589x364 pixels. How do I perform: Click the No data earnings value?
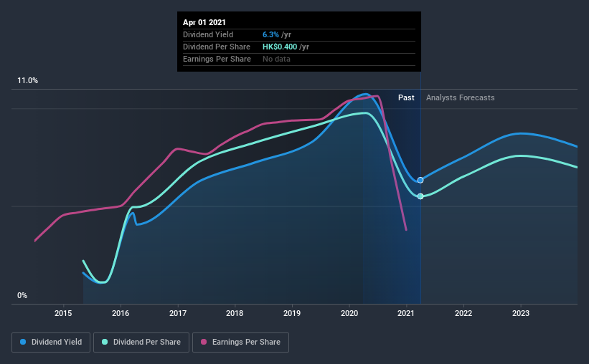(x=276, y=59)
